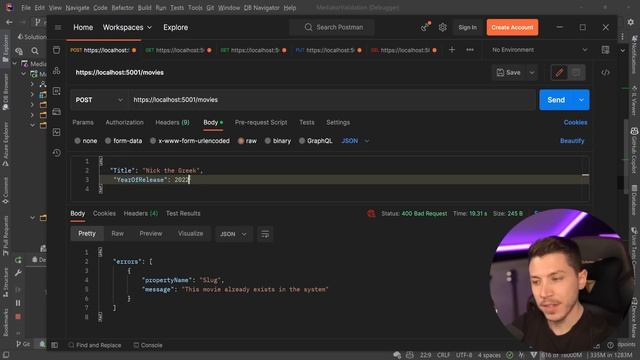The width and height of the screenshot is (640, 360).
Task: Open the Workspaces dropdown
Action: [127, 27]
